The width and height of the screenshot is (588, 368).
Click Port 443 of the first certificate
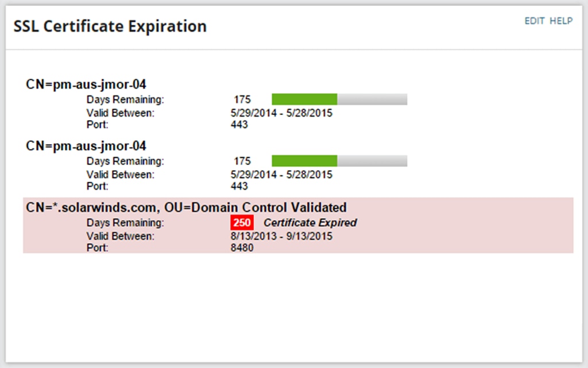[x=239, y=124]
